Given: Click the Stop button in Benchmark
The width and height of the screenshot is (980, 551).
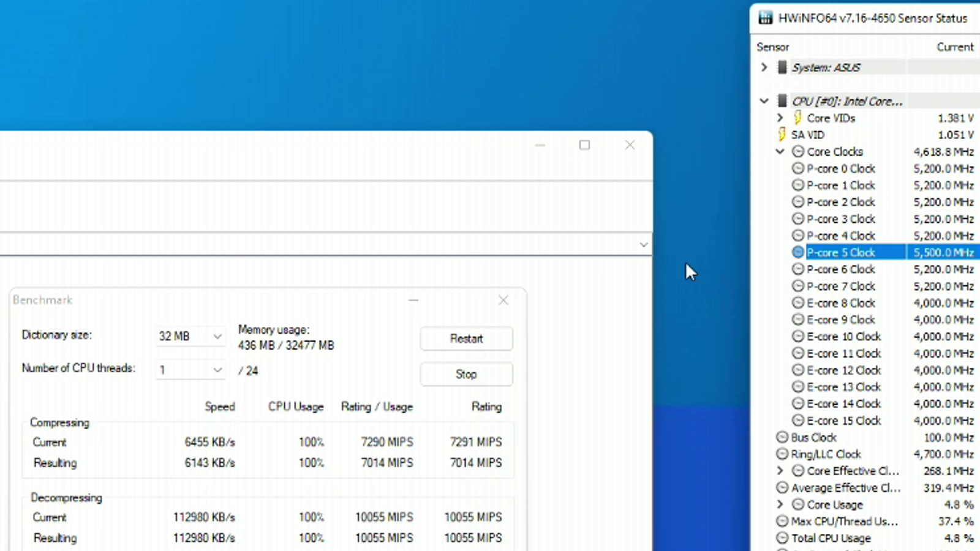Looking at the screenshot, I should click(x=466, y=374).
